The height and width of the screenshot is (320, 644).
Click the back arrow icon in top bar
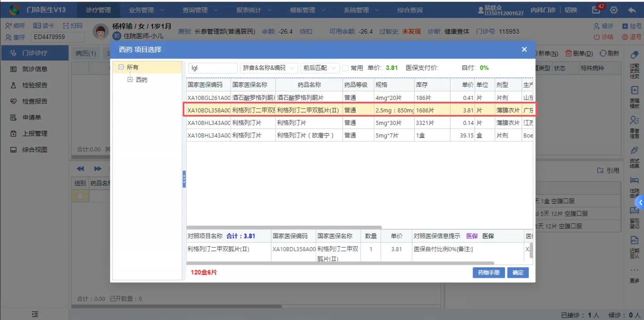[632, 10]
